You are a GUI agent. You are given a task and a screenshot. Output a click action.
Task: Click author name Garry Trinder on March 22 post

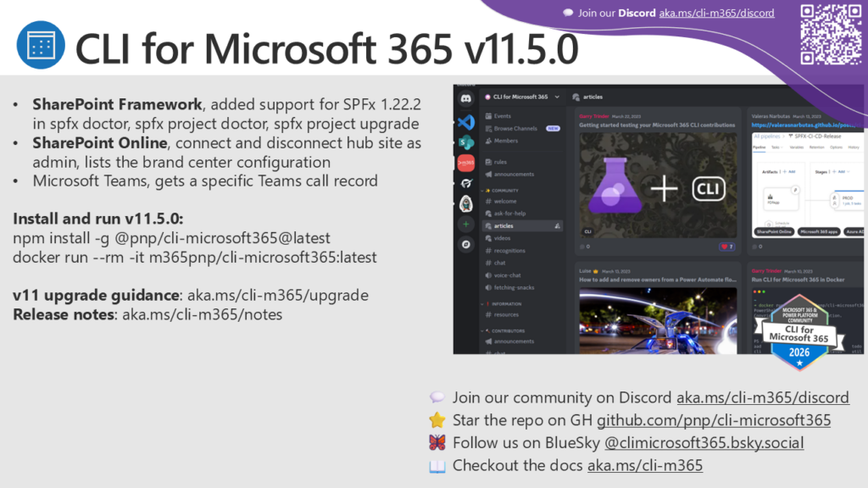[594, 116]
